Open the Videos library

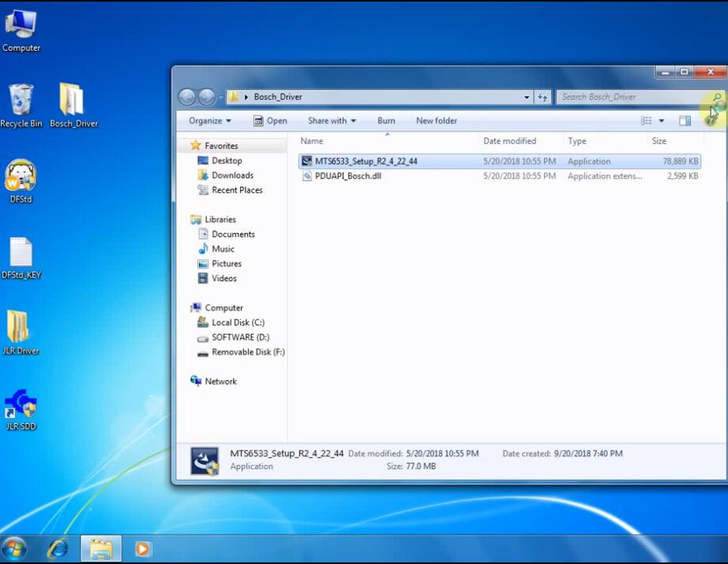218,278
